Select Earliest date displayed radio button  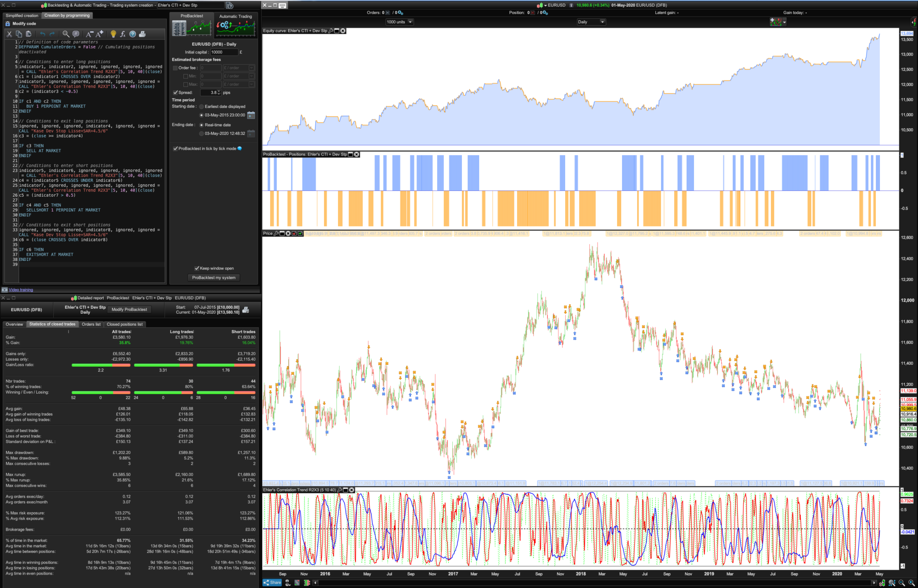201,107
